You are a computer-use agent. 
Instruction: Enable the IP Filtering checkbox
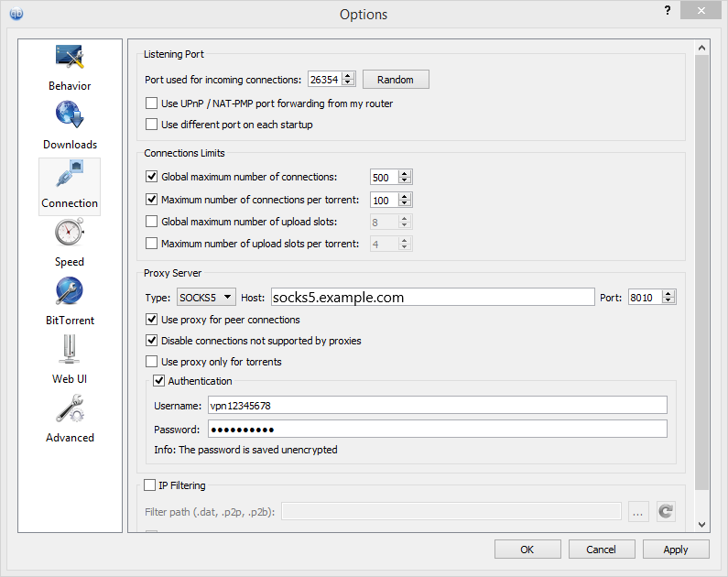point(149,485)
